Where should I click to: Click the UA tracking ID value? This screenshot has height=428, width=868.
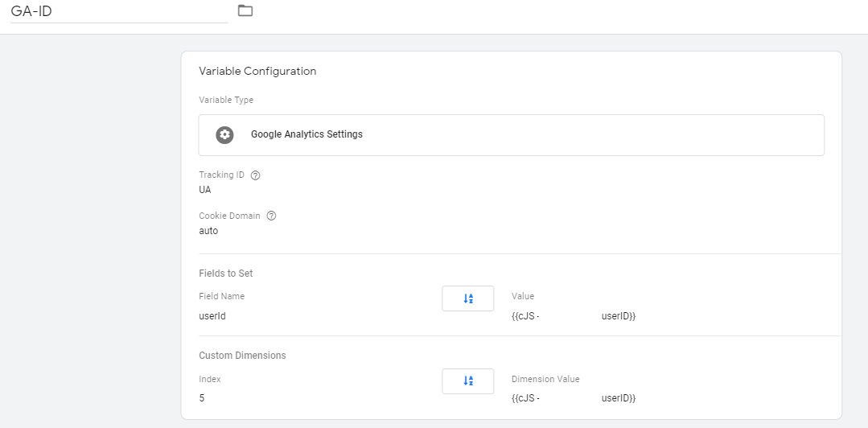point(205,190)
